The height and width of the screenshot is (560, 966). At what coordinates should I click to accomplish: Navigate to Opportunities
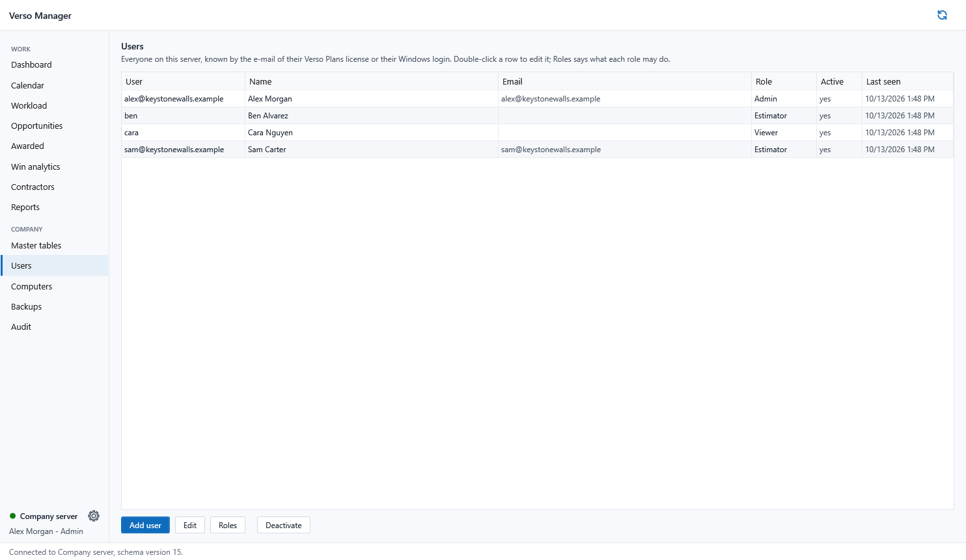(55, 126)
